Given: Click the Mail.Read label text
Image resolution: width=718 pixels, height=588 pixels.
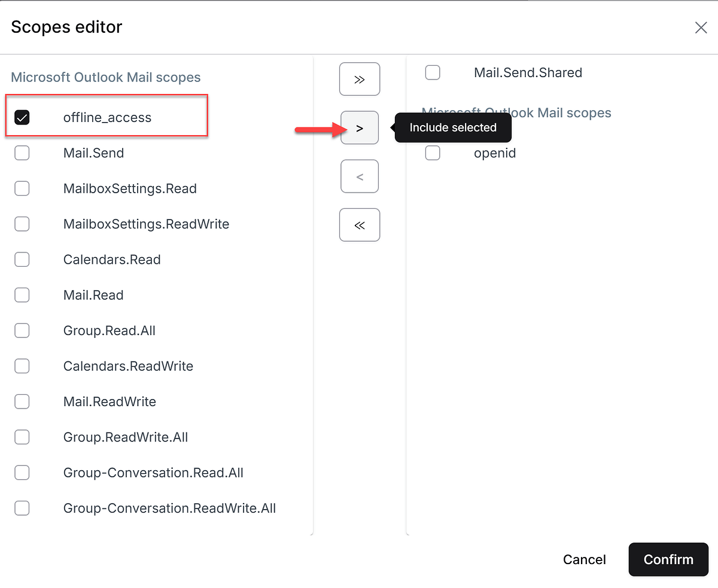Looking at the screenshot, I should tap(93, 295).
